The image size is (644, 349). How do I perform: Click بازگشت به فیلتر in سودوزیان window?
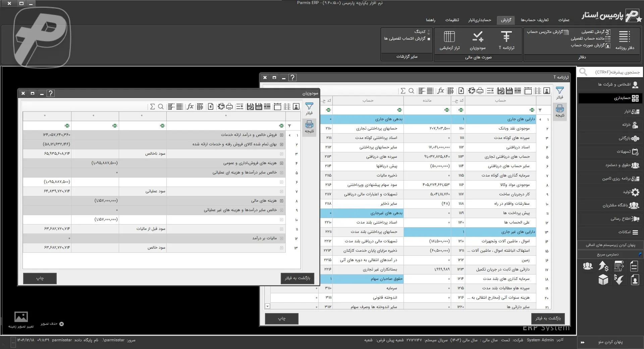[298, 278]
